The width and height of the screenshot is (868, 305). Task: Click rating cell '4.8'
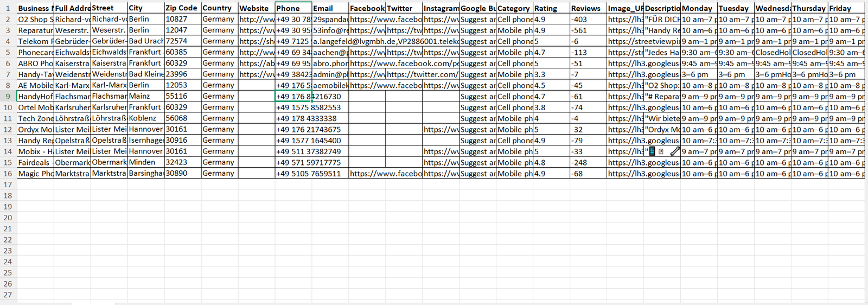(x=551, y=162)
